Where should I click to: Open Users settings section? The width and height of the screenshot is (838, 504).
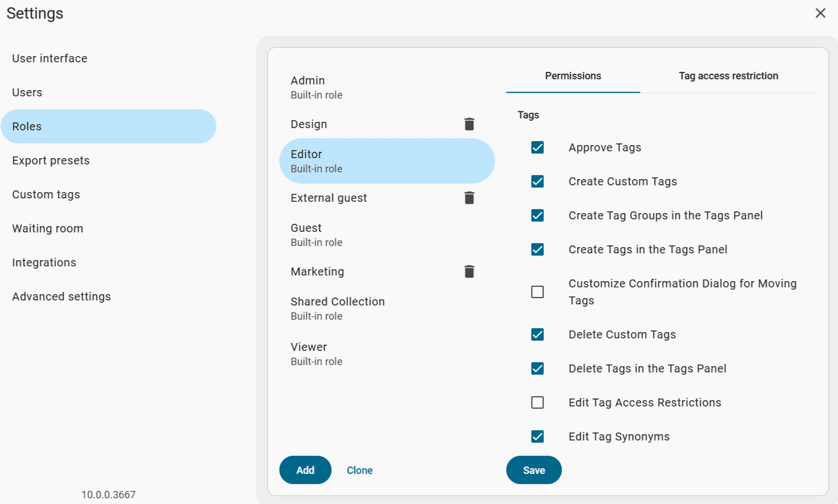27,92
